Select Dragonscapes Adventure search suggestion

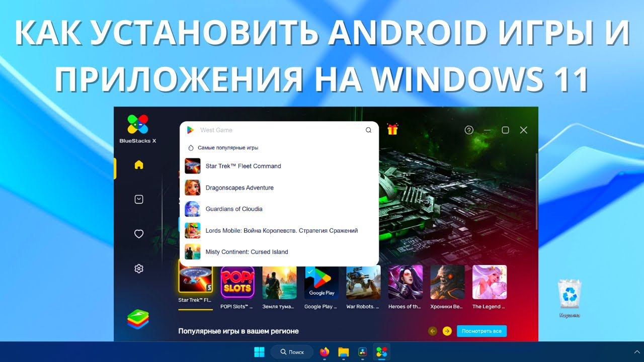click(x=279, y=188)
